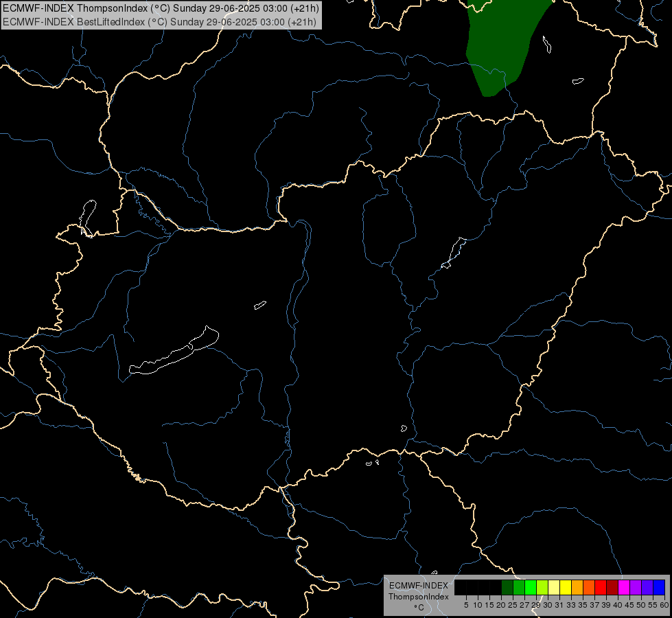Click the orange-red 35–37 legend swatch

tap(589, 587)
